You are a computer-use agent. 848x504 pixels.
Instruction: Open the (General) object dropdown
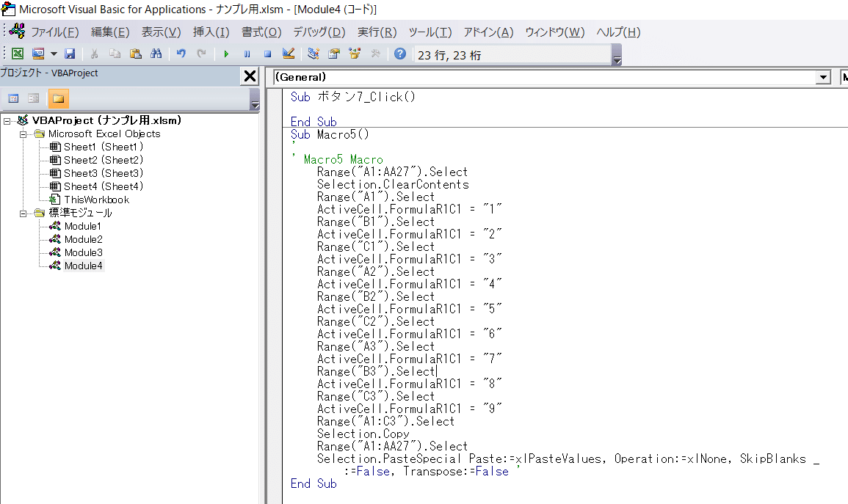tap(823, 77)
